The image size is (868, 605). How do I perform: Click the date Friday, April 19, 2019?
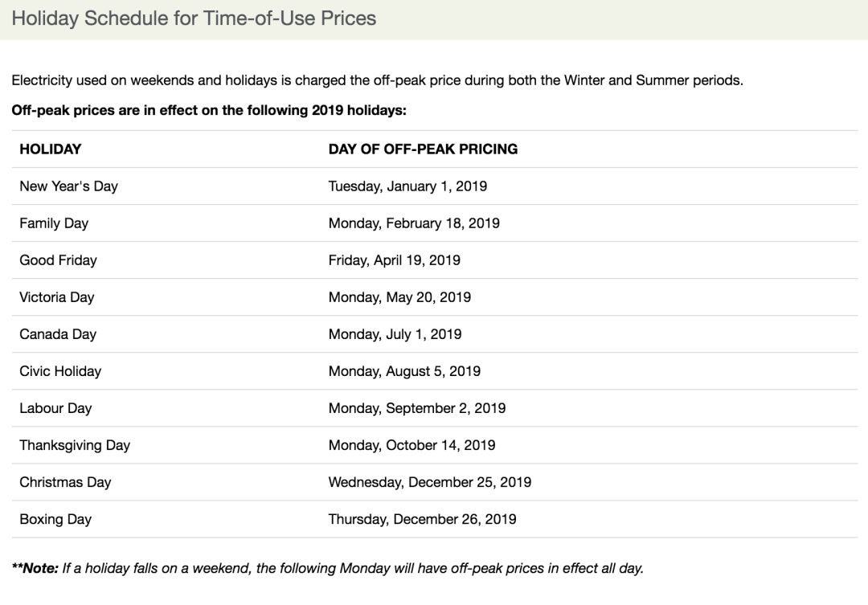pyautogui.click(x=394, y=260)
